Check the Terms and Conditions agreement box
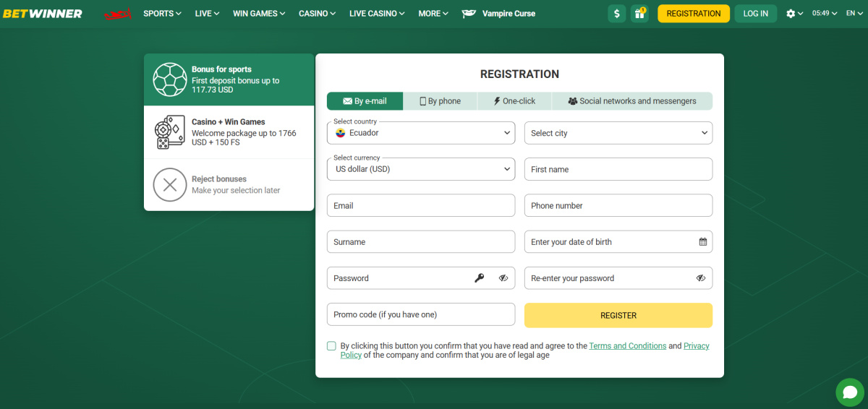The height and width of the screenshot is (409, 868). pyautogui.click(x=331, y=346)
